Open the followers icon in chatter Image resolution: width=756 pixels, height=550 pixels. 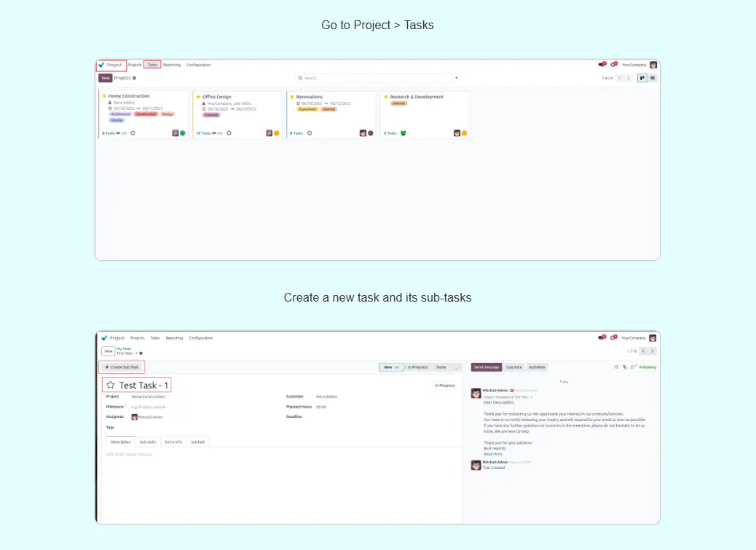click(633, 367)
